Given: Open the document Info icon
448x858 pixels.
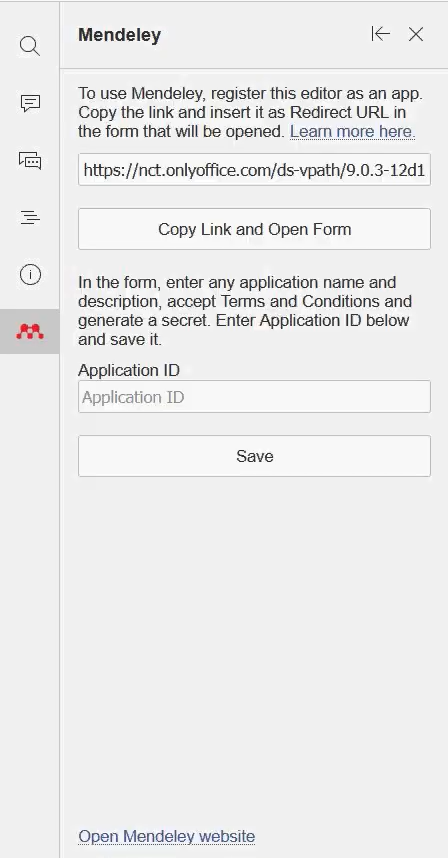Looking at the screenshot, I should [30, 274].
